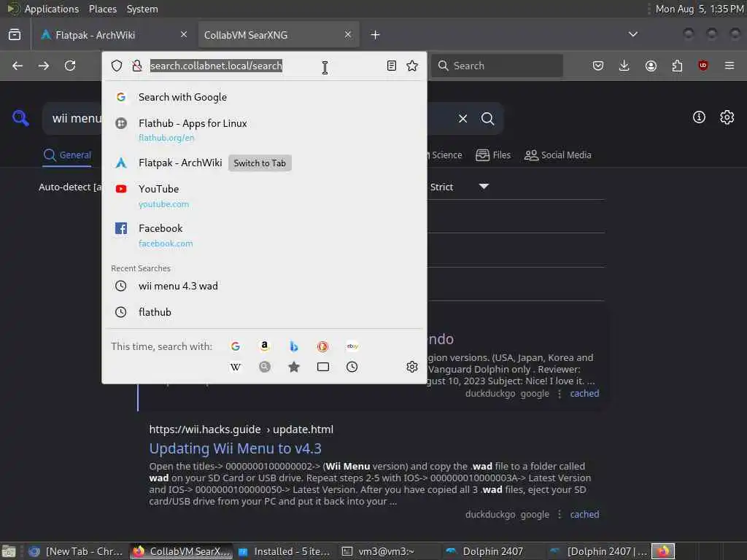The width and height of the screenshot is (747, 560).
Task: Select recent search wii menu 4.3 wad
Action: (264, 286)
